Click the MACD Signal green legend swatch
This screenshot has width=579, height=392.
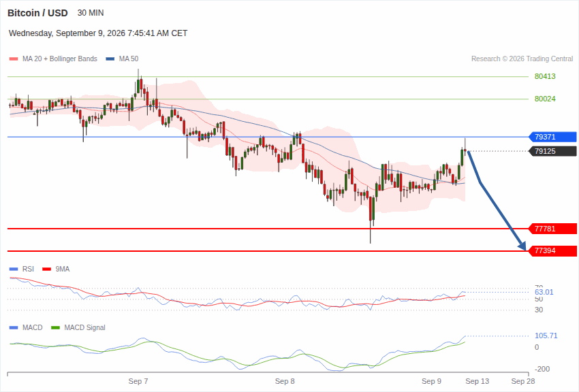[55, 327]
